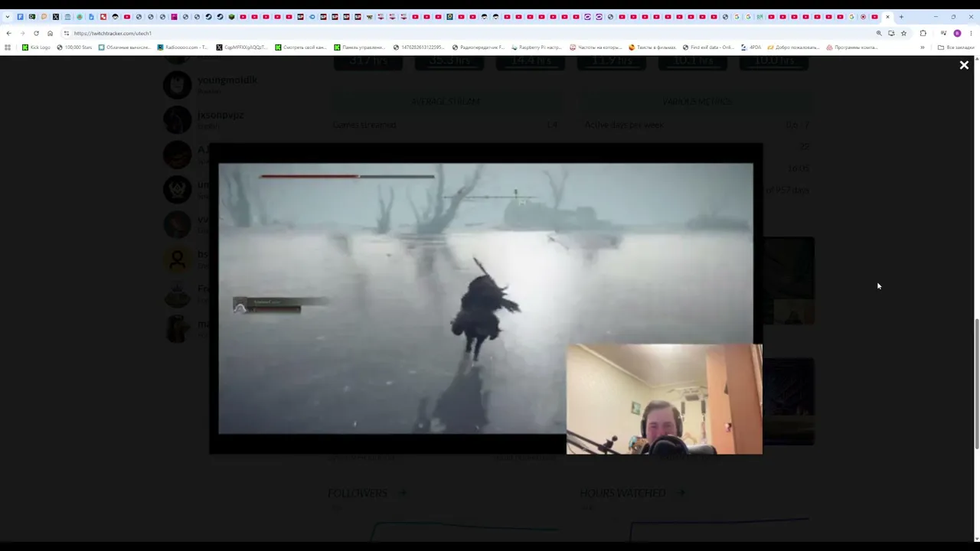Open the media controls toolbar icon
Viewport: 980px width, 551px height.
tap(943, 33)
